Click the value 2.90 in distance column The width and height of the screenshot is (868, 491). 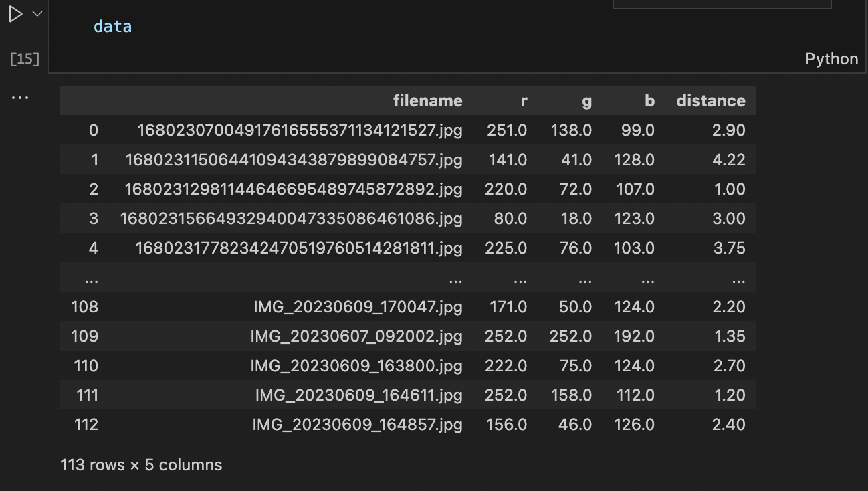729,130
